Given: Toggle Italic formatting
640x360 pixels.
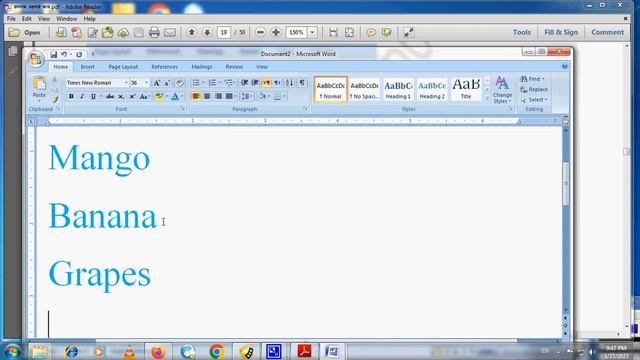Looking at the screenshot, I should 82,97.
